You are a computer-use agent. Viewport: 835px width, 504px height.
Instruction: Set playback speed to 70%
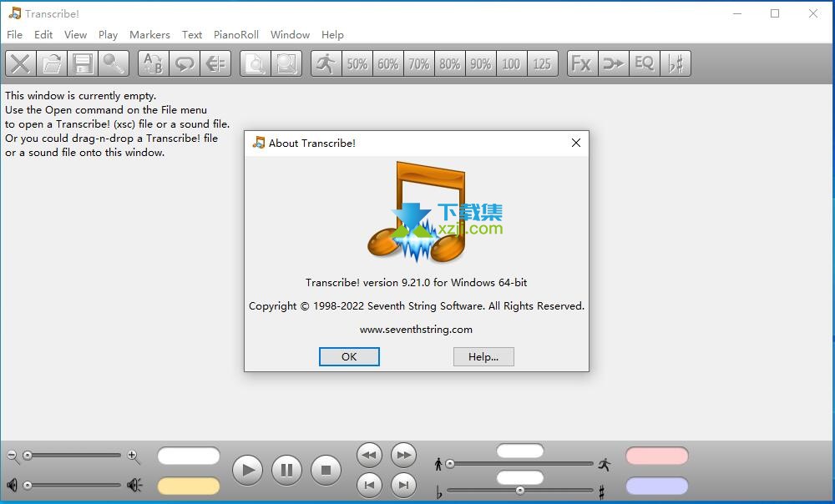418,64
